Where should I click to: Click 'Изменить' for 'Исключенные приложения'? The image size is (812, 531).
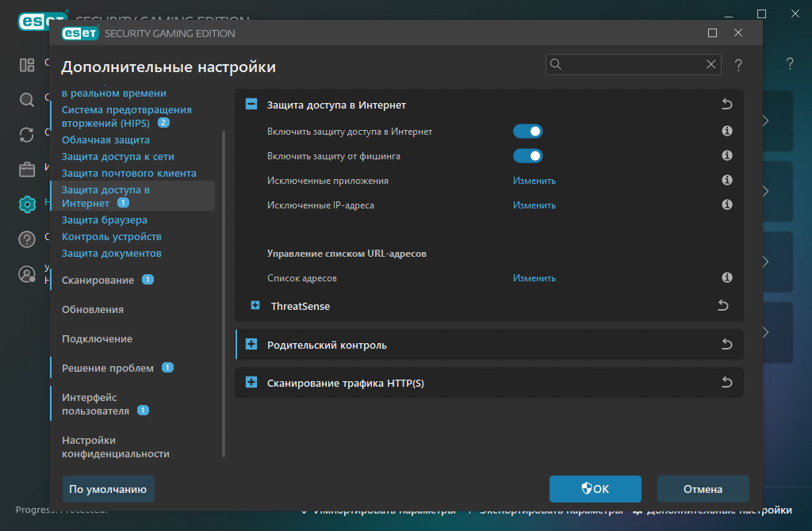coord(534,181)
